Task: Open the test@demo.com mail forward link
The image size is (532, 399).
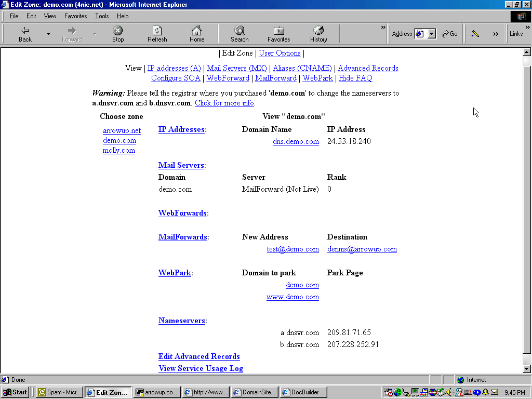Action: point(293,249)
